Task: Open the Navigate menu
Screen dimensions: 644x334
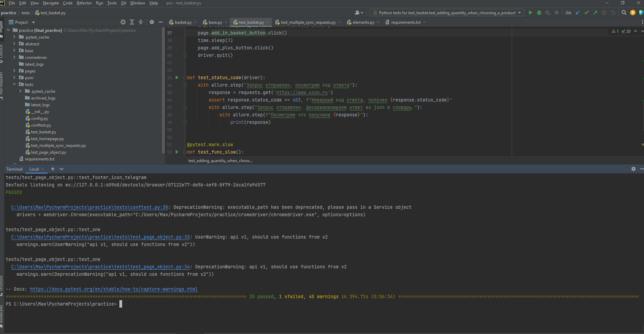Action: (51, 3)
